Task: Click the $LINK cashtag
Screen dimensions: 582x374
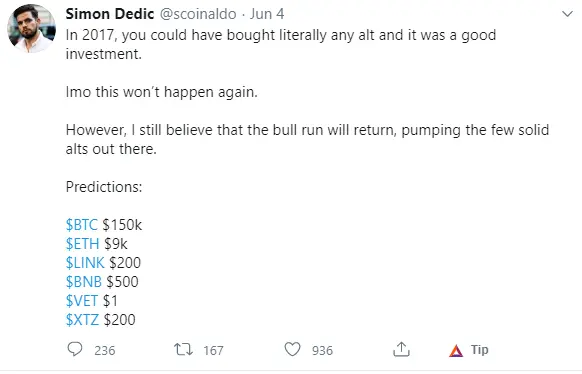Action: [x=85, y=263]
